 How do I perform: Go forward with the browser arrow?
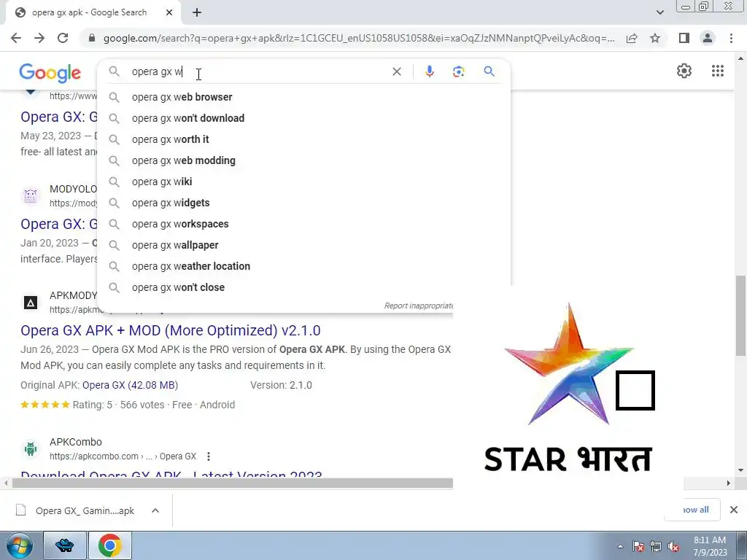pyautogui.click(x=39, y=38)
